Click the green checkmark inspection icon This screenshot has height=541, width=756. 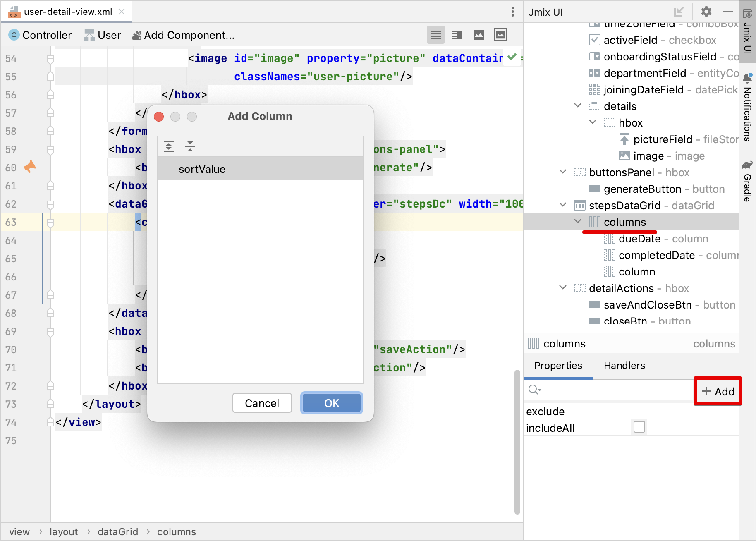(x=512, y=57)
